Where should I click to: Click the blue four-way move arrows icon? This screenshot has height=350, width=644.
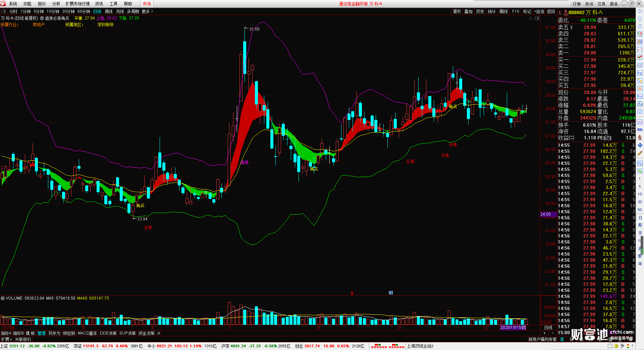click(x=640, y=145)
